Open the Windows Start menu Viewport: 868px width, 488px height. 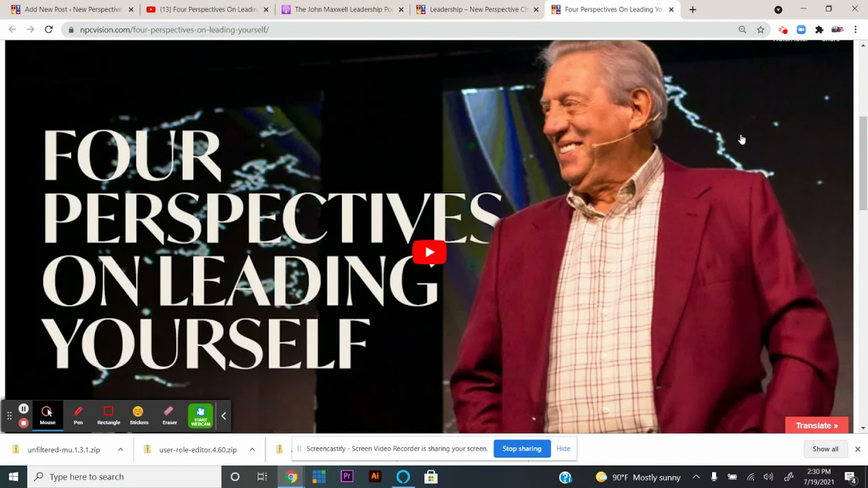pos(13,476)
